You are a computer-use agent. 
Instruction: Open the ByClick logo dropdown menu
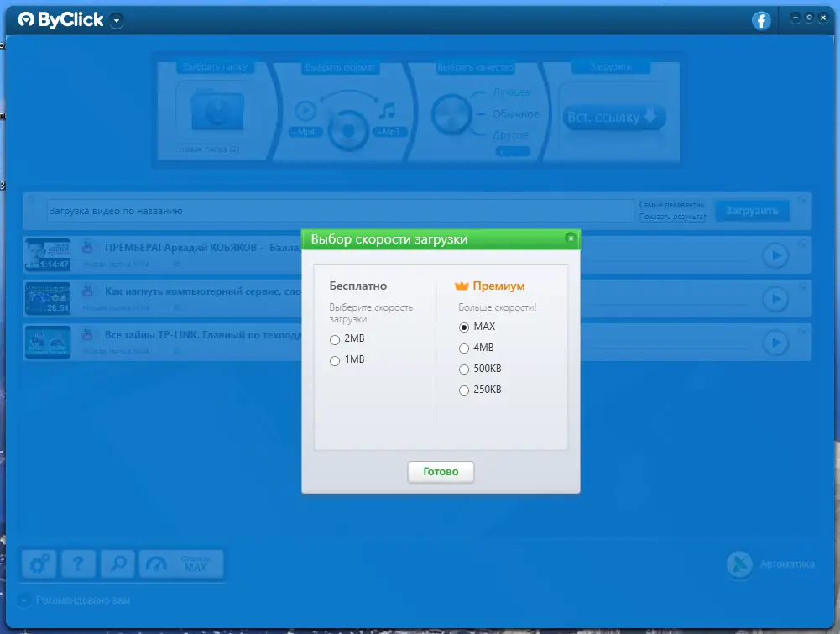[x=117, y=21]
